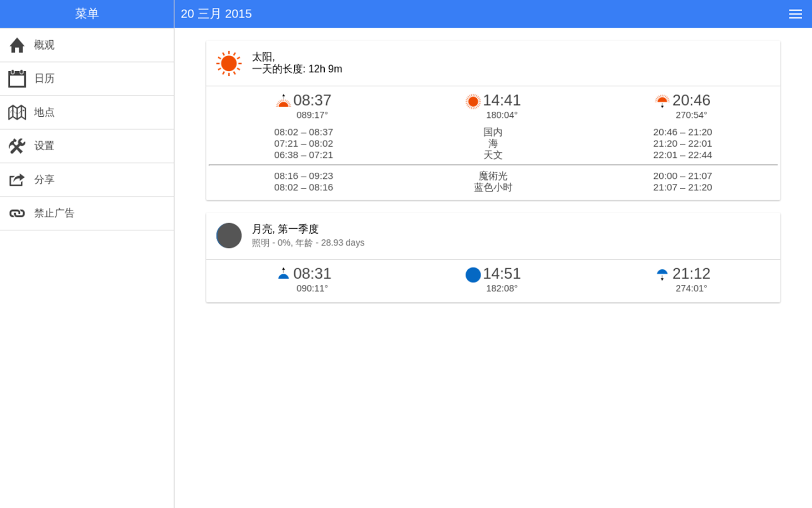Click the sunrise icon next to 08:37
The width and height of the screenshot is (812, 508).
[x=283, y=101]
